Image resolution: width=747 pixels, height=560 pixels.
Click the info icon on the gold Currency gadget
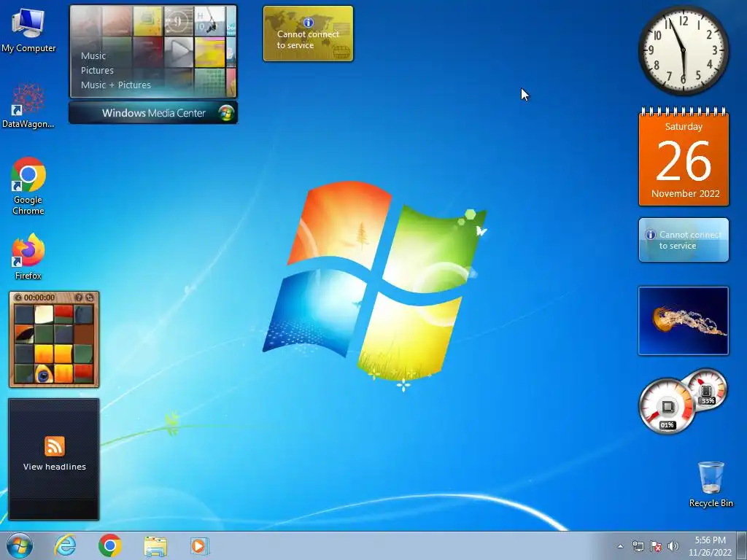pos(309,23)
